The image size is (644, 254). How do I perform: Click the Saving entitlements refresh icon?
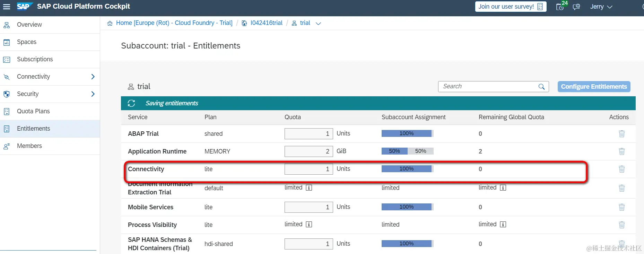coord(131,103)
